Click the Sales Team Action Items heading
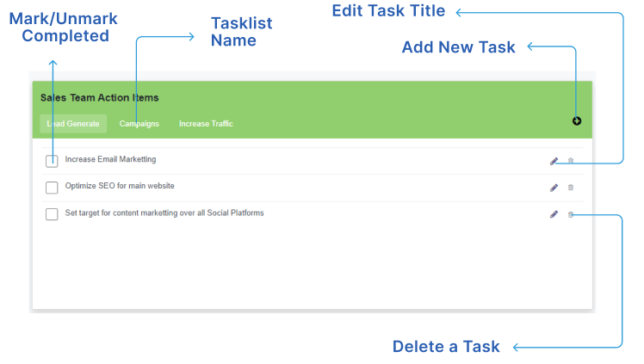This screenshot has height=364, width=644. click(x=100, y=98)
